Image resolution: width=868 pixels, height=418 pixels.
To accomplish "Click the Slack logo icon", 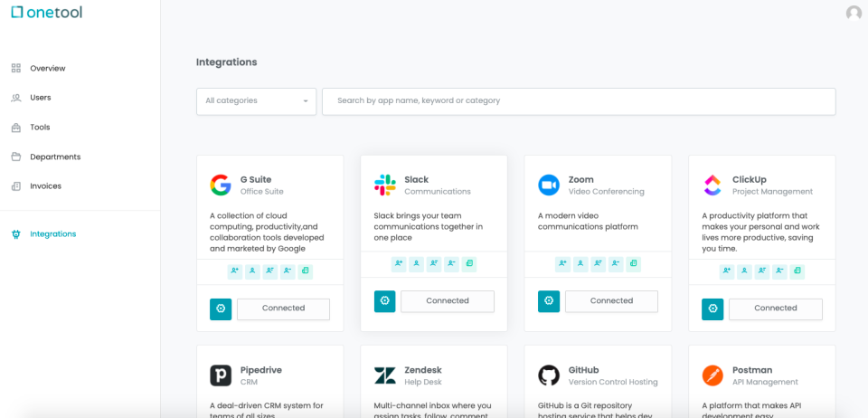I will [385, 185].
